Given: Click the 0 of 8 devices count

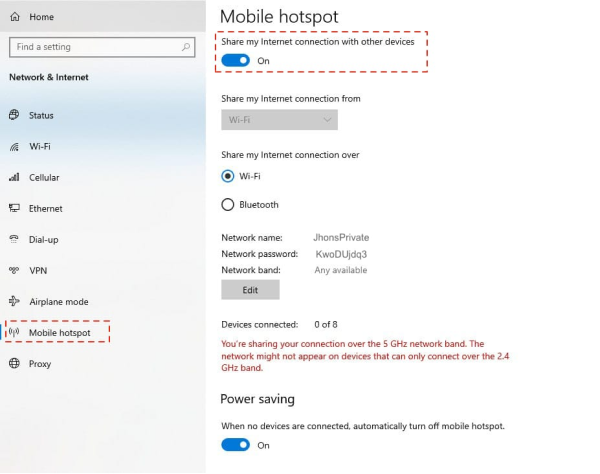Looking at the screenshot, I should 326,324.
